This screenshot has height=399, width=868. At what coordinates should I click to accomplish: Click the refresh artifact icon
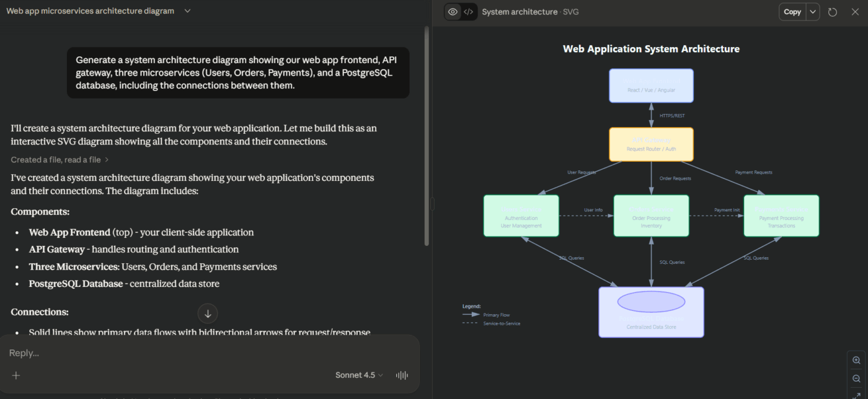click(x=833, y=12)
